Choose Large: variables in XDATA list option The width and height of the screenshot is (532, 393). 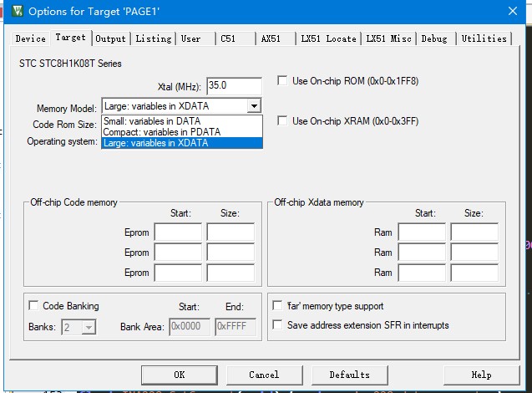pyautogui.click(x=182, y=143)
